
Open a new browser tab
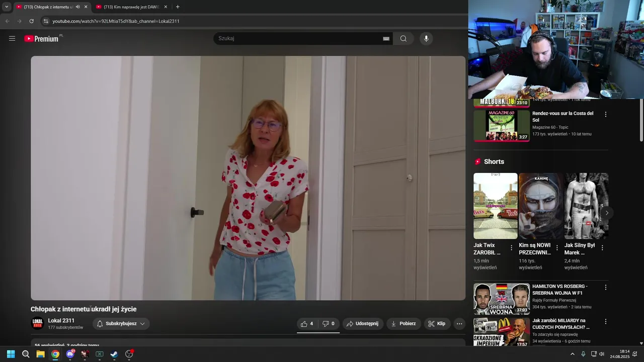point(178,7)
